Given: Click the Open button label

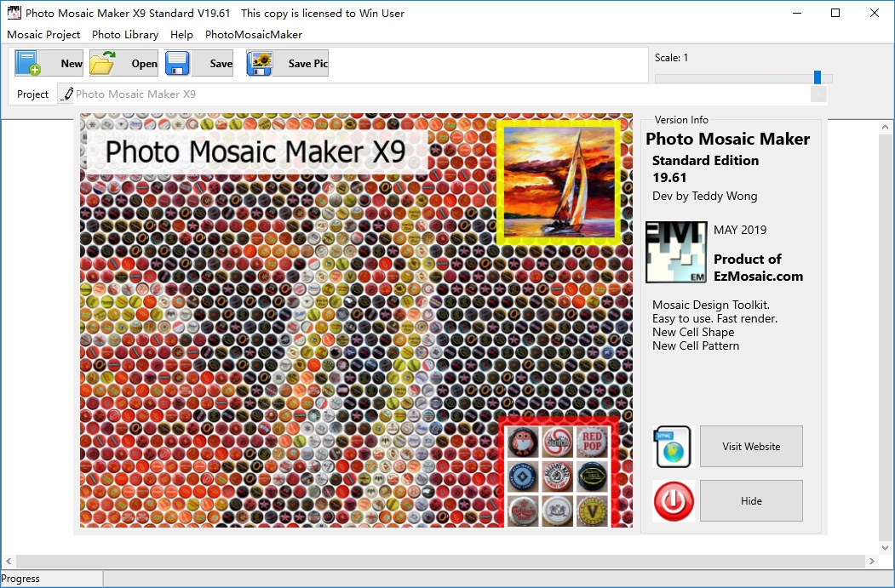Looking at the screenshot, I should click(145, 63).
